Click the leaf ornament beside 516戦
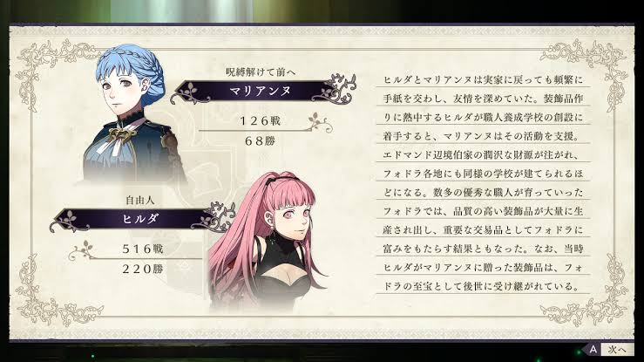 click(83, 250)
